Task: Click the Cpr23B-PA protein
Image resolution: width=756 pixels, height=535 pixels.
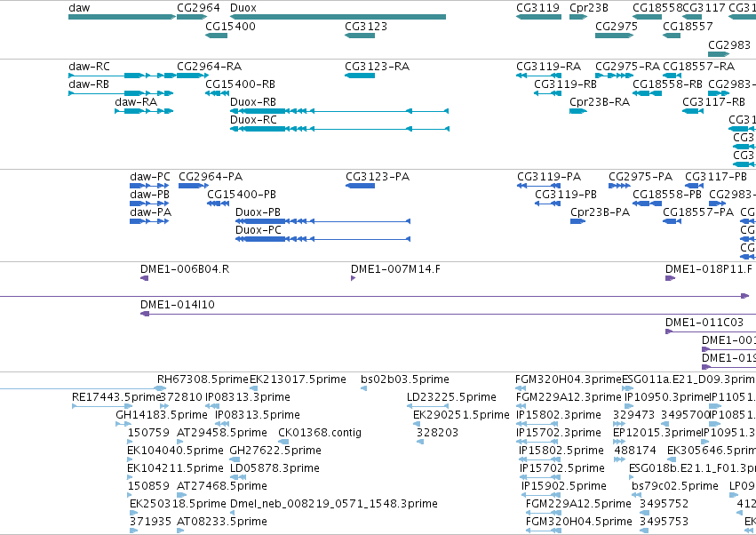Action: tap(577, 221)
